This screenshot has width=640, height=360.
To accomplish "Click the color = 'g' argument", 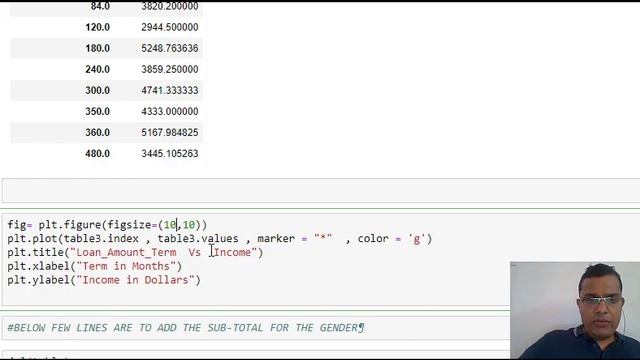I will [391, 239].
